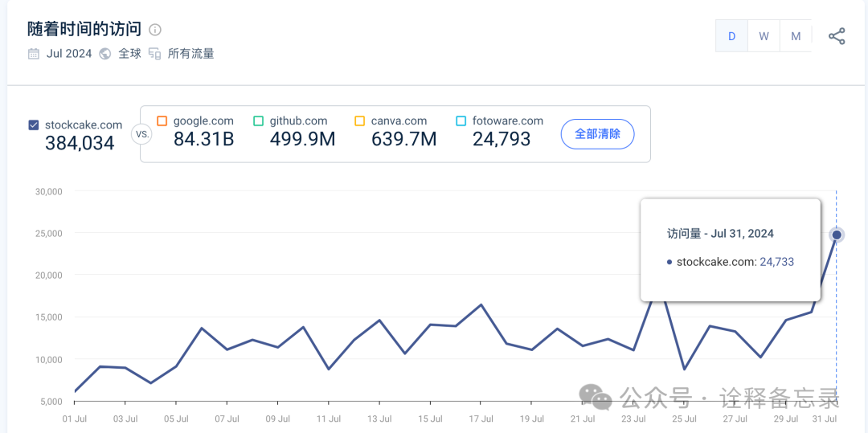Select the 07 Jul x-axis label
This screenshot has height=433, width=868.
(227, 419)
